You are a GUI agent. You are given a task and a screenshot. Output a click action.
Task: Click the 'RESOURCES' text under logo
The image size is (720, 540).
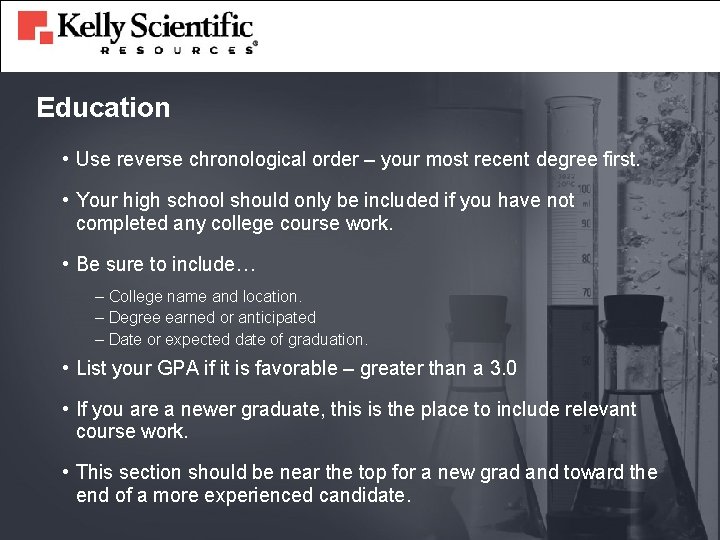[x=176, y=49]
